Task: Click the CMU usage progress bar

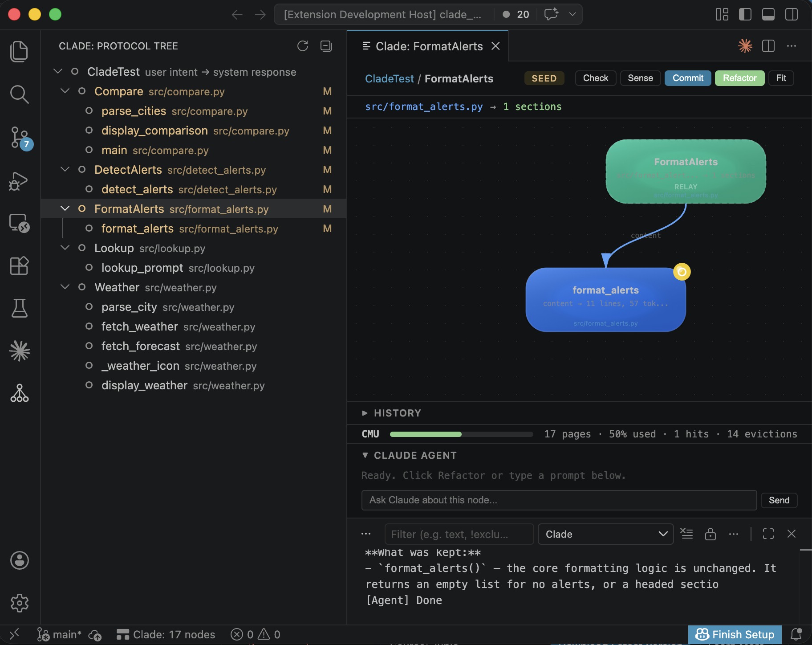Action: pyautogui.click(x=461, y=434)
